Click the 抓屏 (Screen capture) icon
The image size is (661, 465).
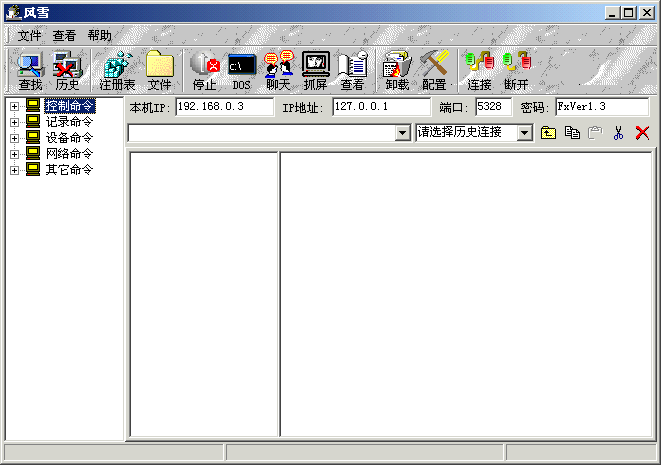(x=315, y=70)
